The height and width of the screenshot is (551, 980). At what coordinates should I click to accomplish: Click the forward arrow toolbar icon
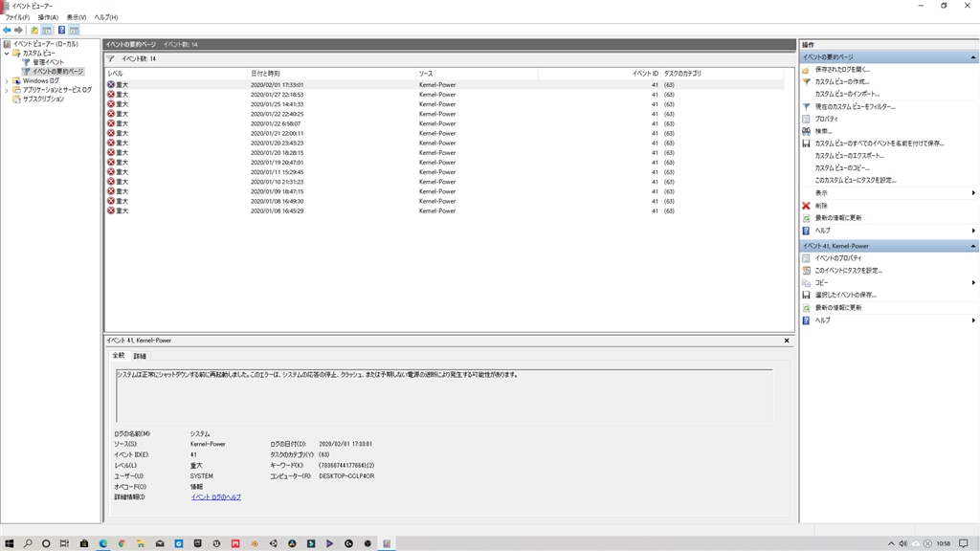click(x=19, y=30)
